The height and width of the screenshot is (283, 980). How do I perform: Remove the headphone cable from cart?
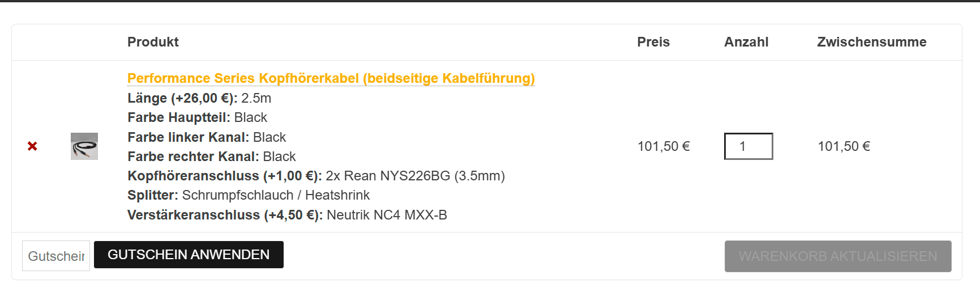coord(32,146)
